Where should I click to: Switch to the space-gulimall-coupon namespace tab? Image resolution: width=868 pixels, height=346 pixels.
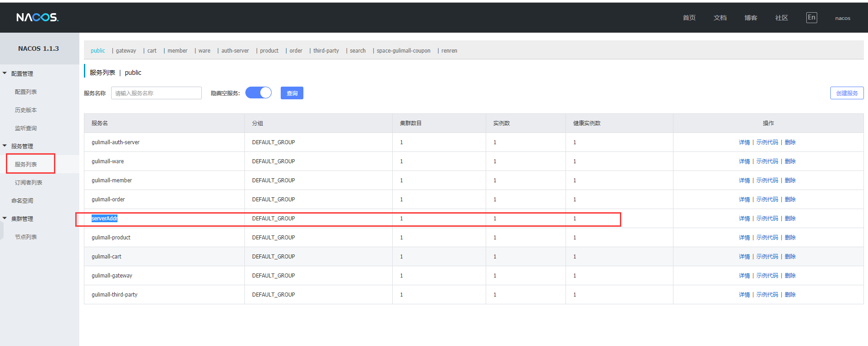pyautogui.click(x=404, y=51)
